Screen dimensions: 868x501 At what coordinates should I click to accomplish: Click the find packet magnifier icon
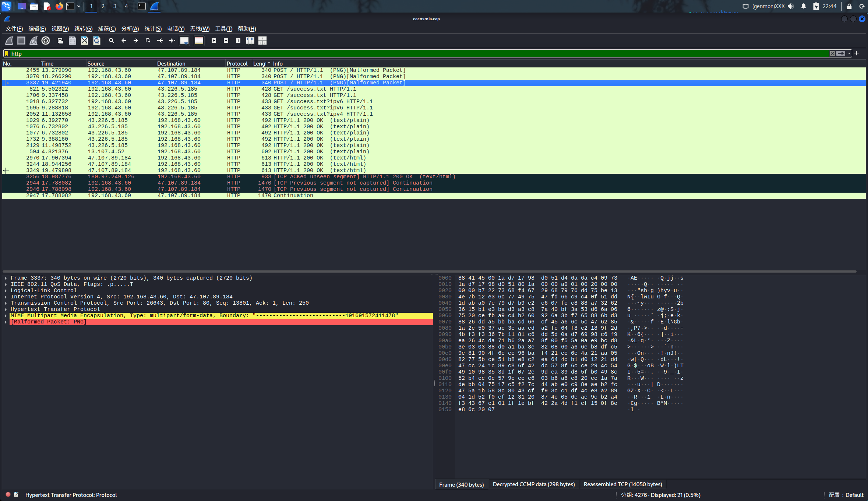point(112,41)
